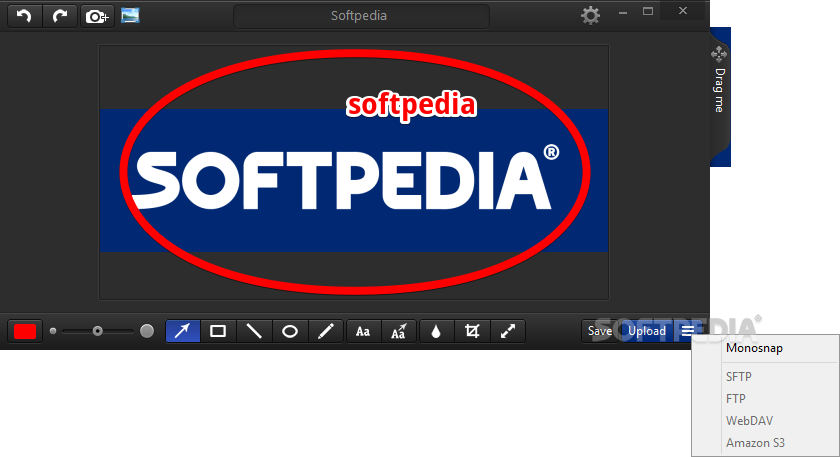Minimize the Monosnap window

pos(622,12)
